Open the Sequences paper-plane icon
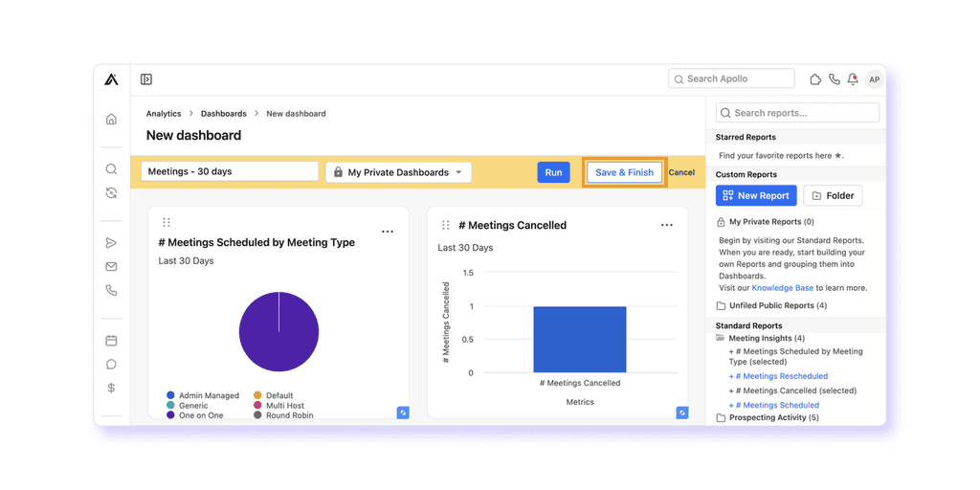Image resolution: width=980 pixels, height=490 pixels. pos(111,243)
